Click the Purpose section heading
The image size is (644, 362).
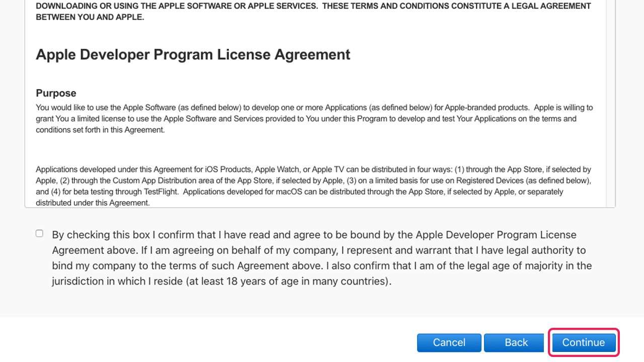tap(56, 93)
